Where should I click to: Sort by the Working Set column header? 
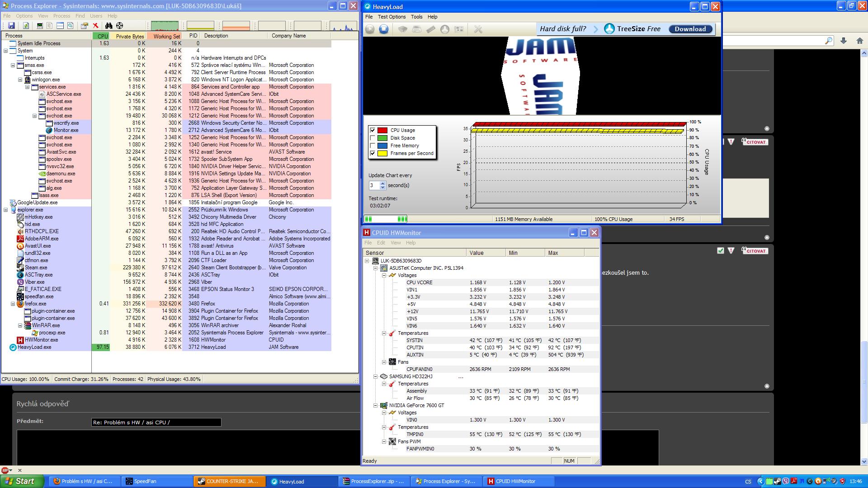click(165, 36)
